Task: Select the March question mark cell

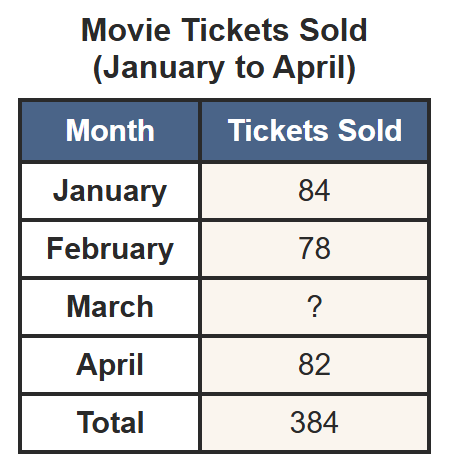Action: pyautogui.click(x=315, y=307)
